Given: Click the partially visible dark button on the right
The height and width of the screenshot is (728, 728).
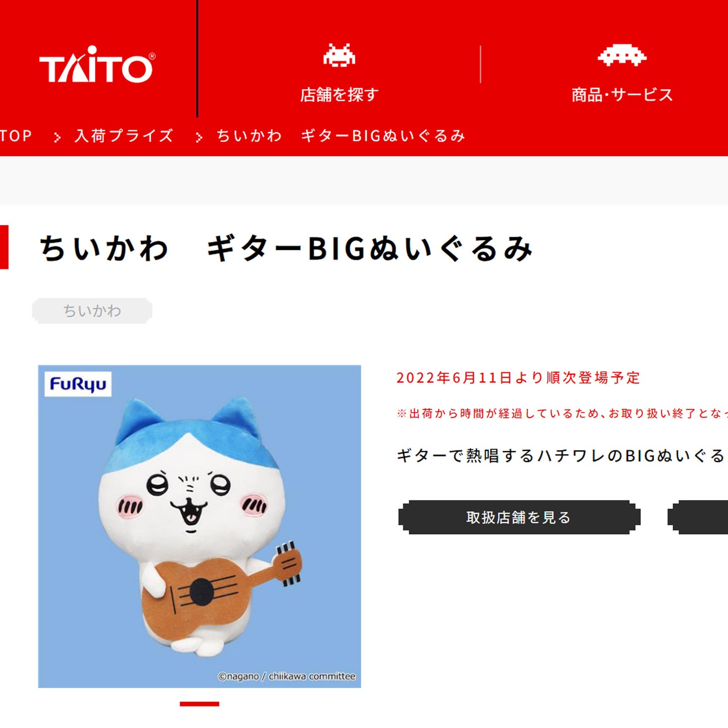Looking at the screenshot, I should (698, 517).
